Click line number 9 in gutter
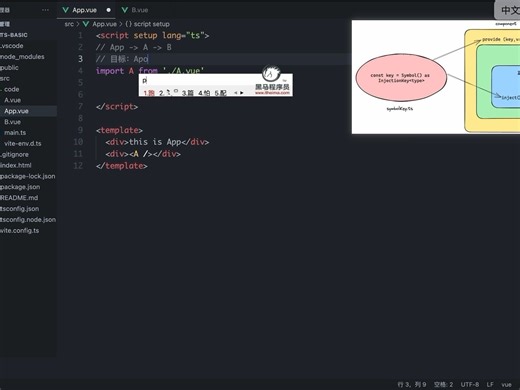 80,130
